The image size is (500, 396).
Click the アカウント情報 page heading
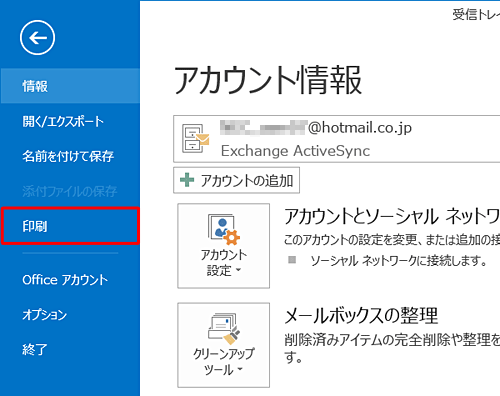pyautogui.click(x=268, y=80)
